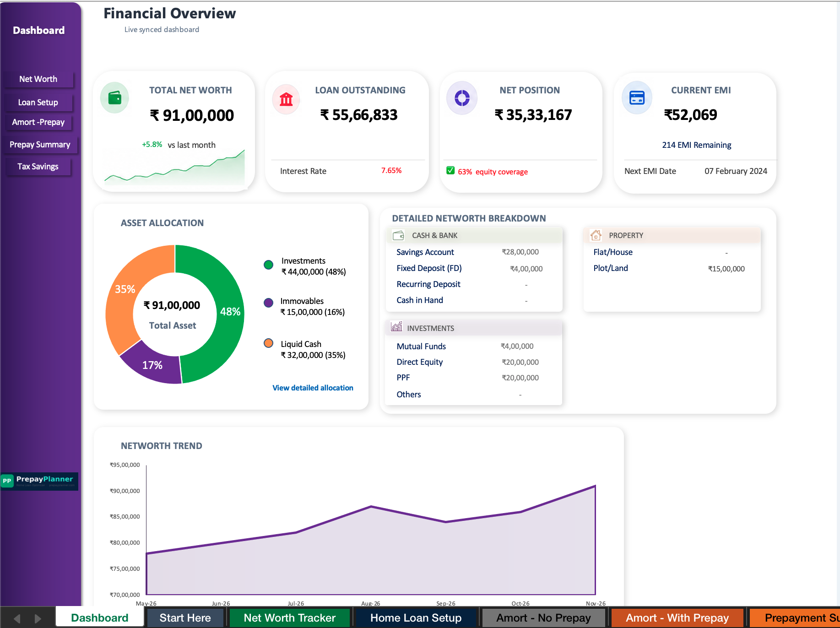Click the 214 EMI Remaining text
The image size is (840, 628).
pyautogui.click(x=696, y=145)
